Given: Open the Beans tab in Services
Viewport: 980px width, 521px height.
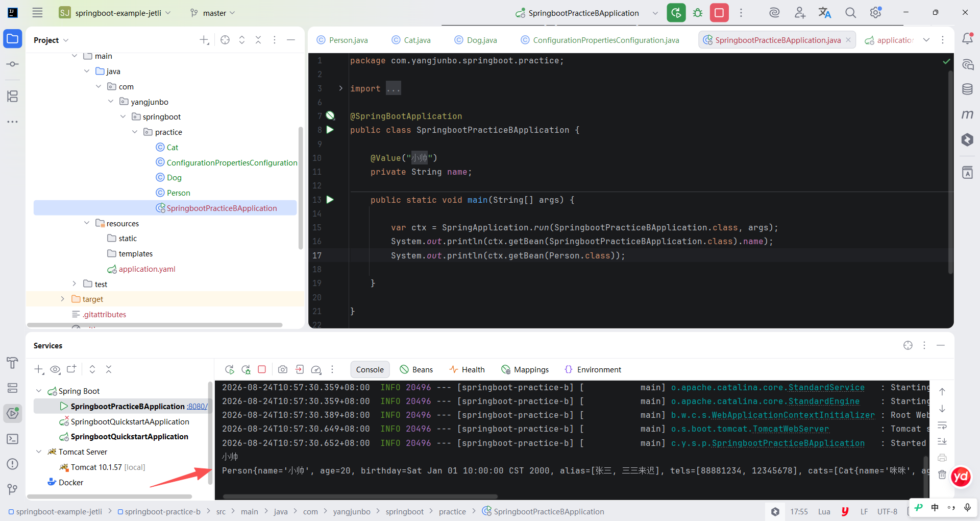Looking at the screenshot, I should [416, 369].
